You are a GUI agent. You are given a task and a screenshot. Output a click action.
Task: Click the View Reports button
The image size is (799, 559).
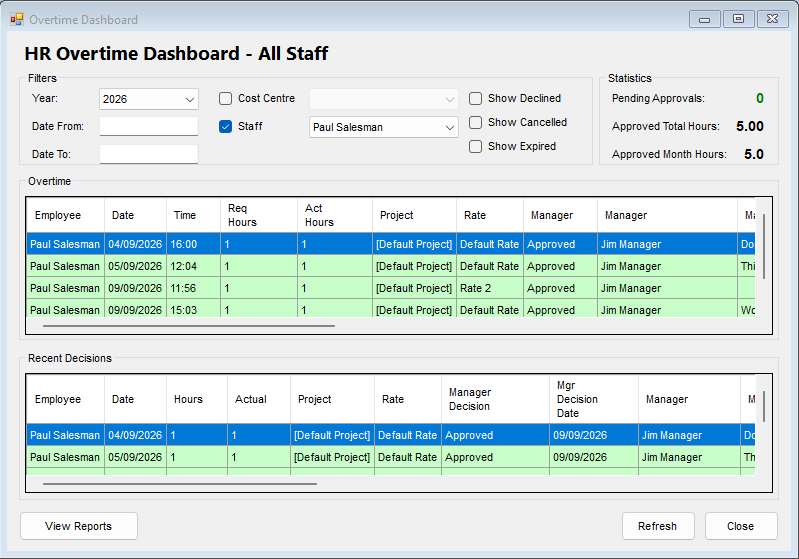[x=78, y=526]
